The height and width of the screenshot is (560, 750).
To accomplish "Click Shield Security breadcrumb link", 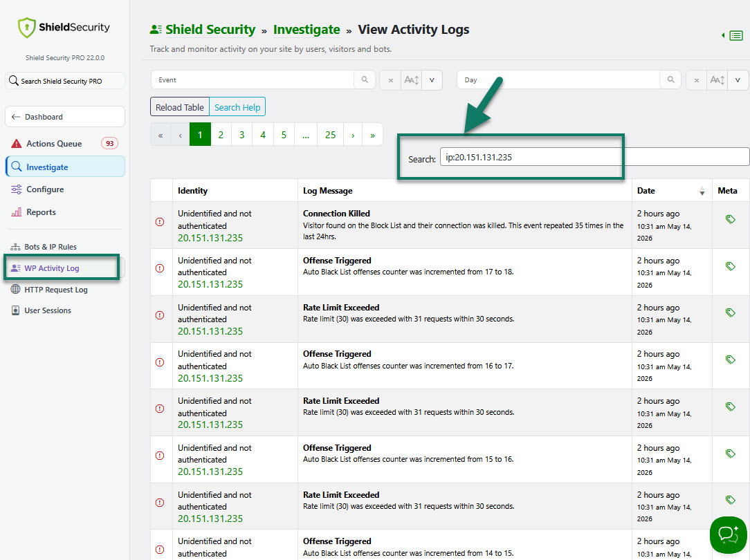I will [210, 30].
